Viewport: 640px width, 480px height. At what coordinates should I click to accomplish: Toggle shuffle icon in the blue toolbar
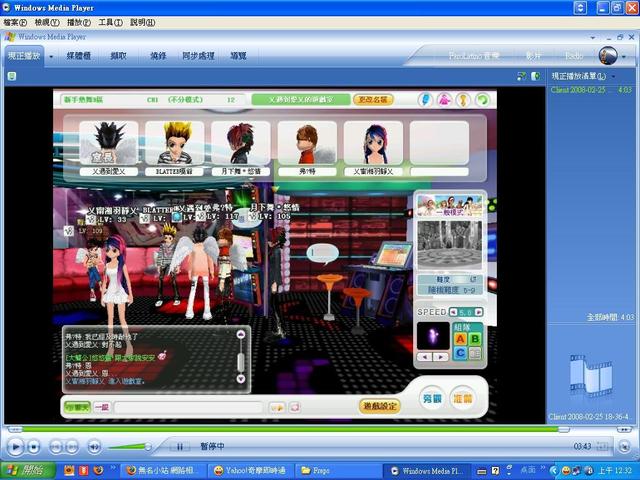point(521,76)
